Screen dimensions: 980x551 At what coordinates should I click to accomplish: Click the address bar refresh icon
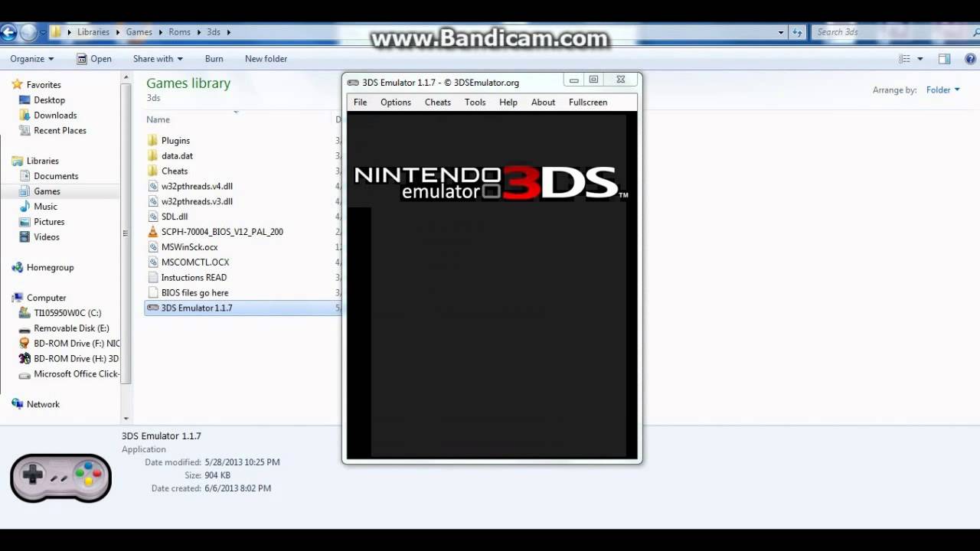click(797, 32)
